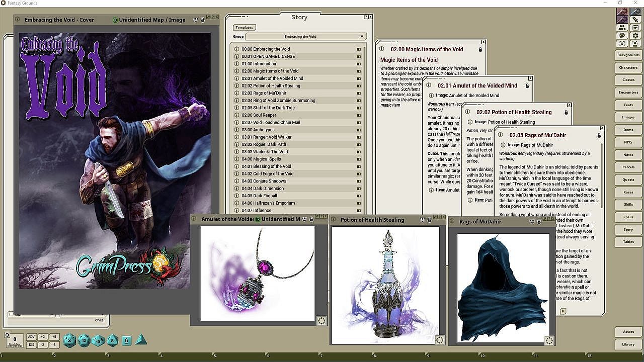Open the Spells sidebar tab
Viewport: 644px width, 362px height.
tap(628, 217)
